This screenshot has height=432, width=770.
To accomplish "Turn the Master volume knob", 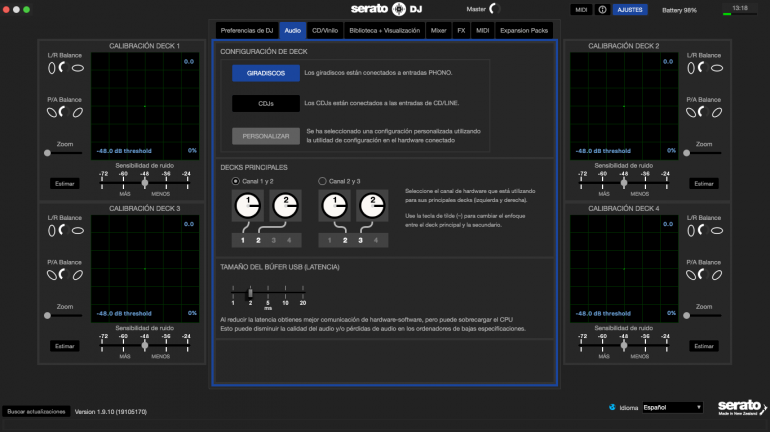I will click(x=495, y=9).
